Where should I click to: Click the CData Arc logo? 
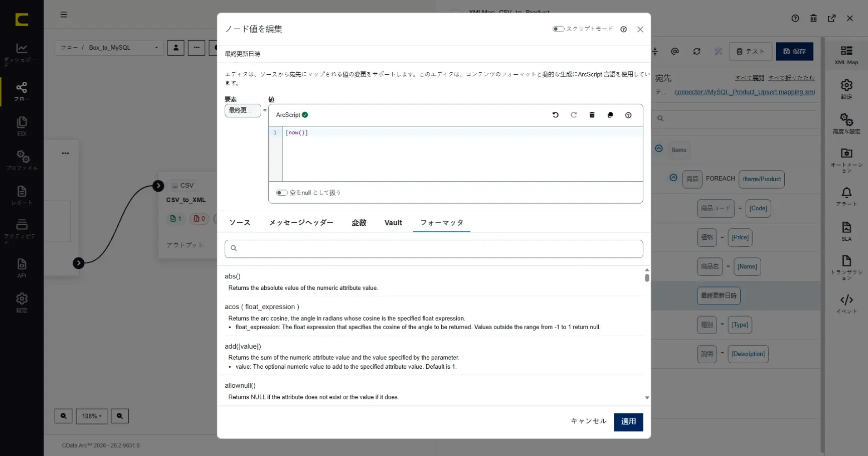point(22,20)
